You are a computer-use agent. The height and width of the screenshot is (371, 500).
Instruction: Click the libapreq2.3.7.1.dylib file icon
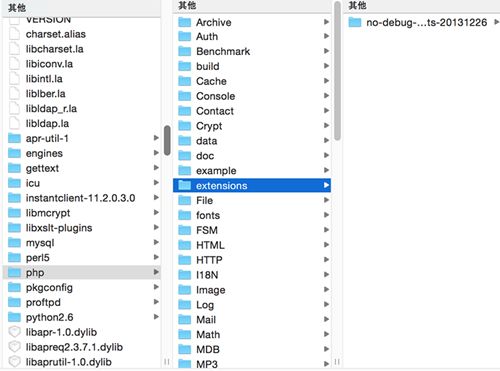tap(14, 347)
